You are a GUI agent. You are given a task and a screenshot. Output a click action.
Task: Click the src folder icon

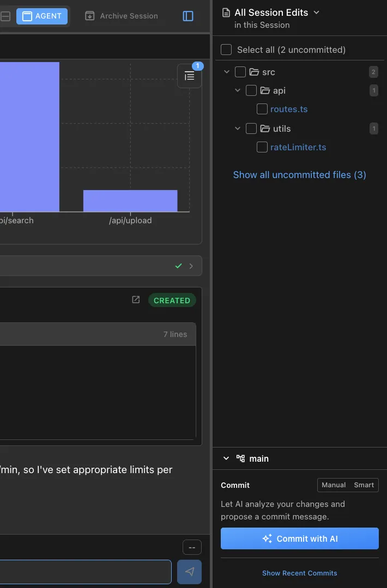(x=254, y=72)
